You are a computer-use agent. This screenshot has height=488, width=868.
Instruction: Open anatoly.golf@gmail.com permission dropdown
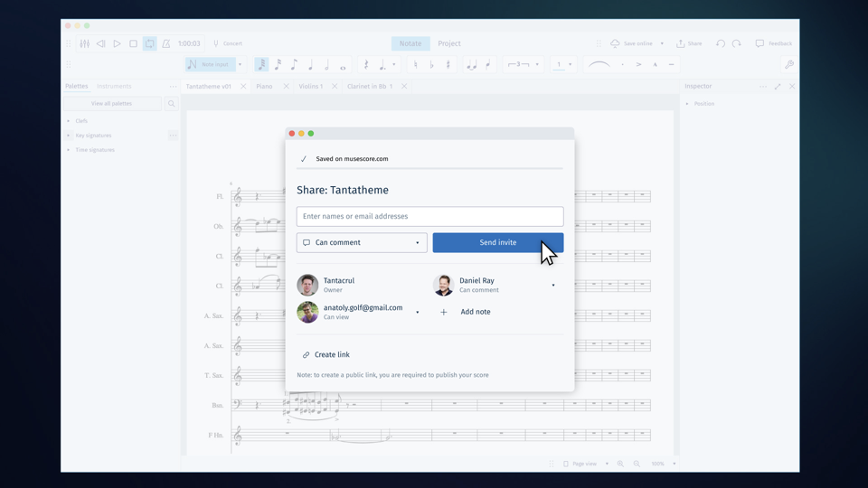(418, 312)
